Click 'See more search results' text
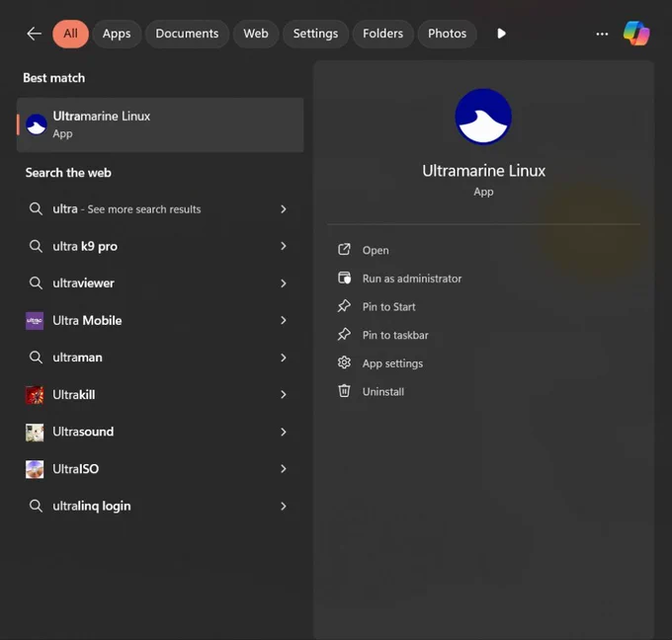Image resolution: width=672 pixels, height=640 pixels. [x=144, y=209]
